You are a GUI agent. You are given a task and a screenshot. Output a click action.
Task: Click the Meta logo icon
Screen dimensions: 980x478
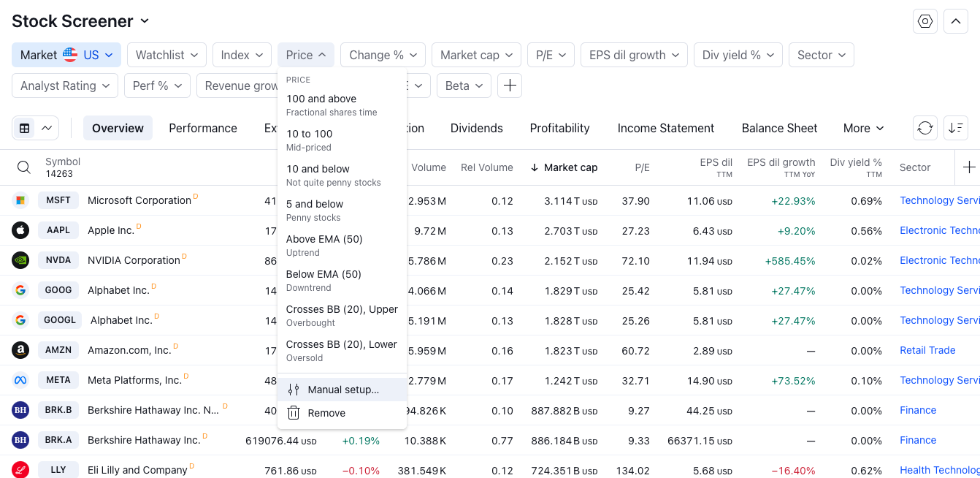click(20, 380)
